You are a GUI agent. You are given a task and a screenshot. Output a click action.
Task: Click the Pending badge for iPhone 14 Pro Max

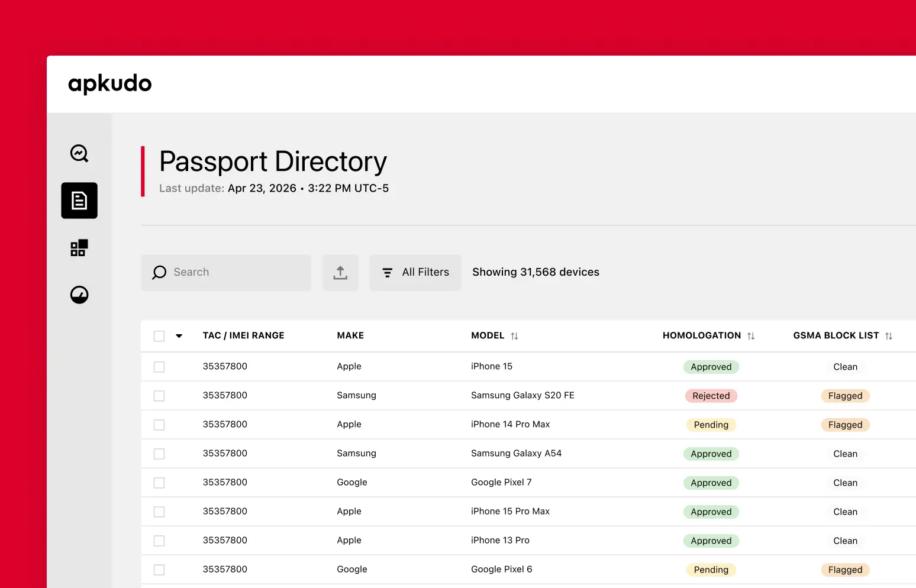pos(711,425)
